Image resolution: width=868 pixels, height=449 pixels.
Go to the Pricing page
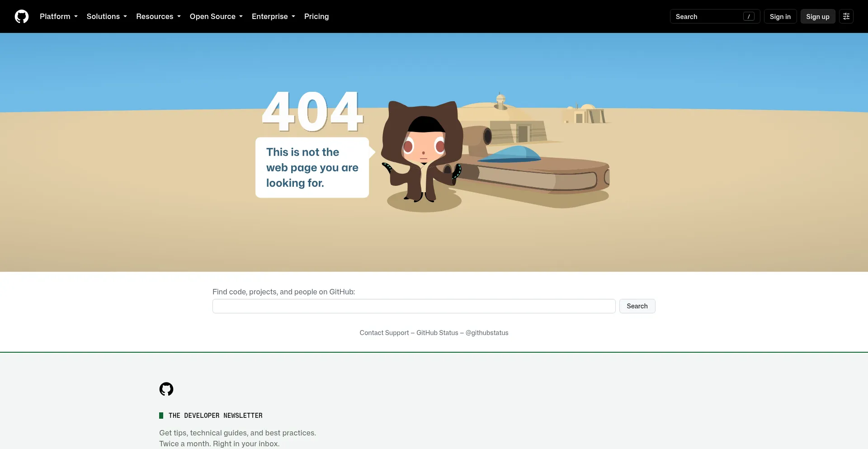click(x=316, y=16)
